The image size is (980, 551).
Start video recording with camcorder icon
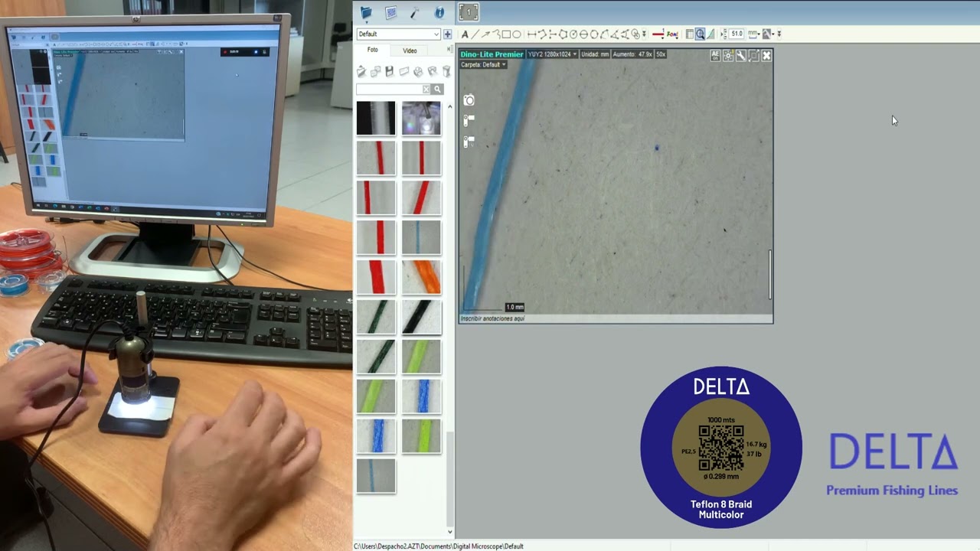pos(469,120)
